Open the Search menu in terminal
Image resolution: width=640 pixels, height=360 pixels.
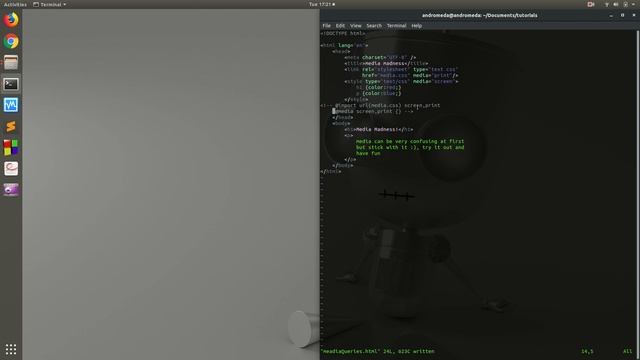[x=374, y=26]
